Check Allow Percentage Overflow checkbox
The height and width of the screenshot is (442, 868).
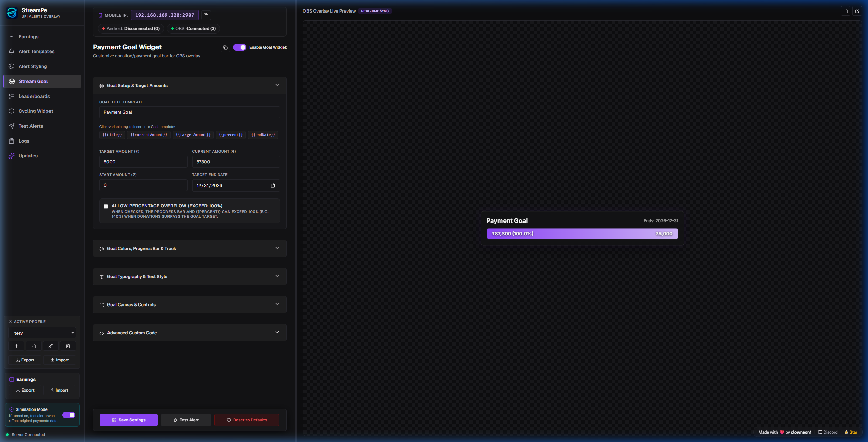tap(106, 206)
